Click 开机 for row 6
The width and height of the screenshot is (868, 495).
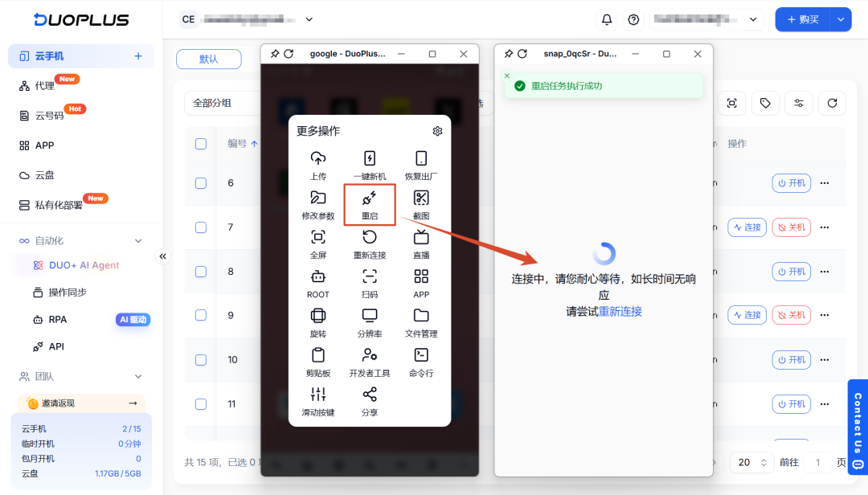791,183
